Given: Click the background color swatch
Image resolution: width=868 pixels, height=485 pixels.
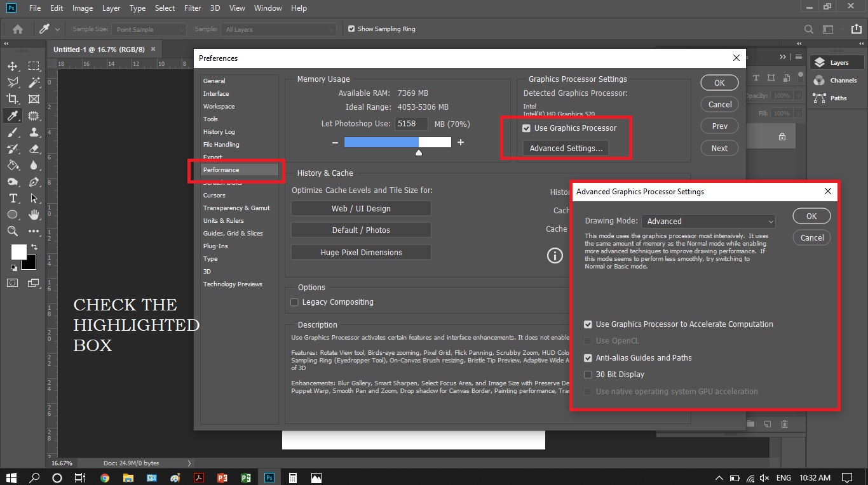Looking at the screenshot, I should pos(31,263).
